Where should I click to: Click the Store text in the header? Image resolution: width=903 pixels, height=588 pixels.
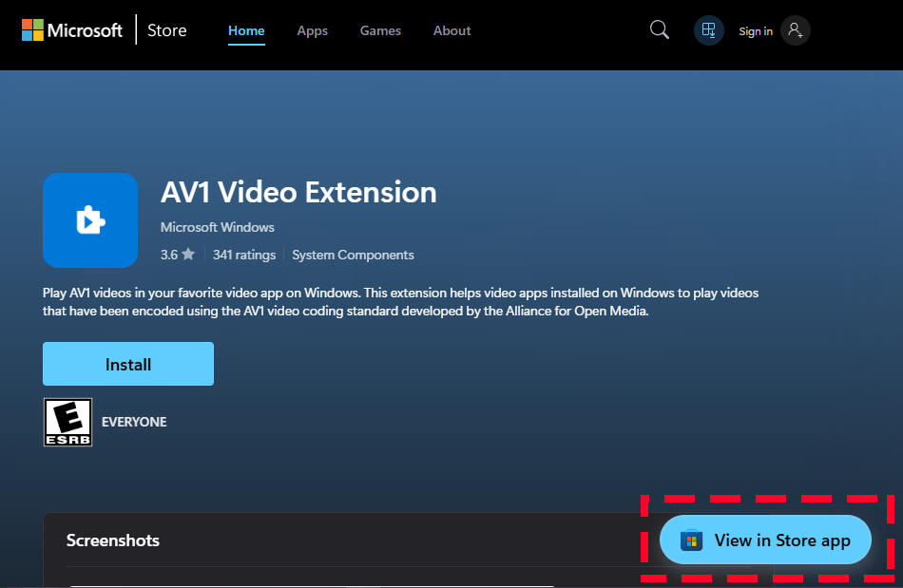click(x=167, y=30)
